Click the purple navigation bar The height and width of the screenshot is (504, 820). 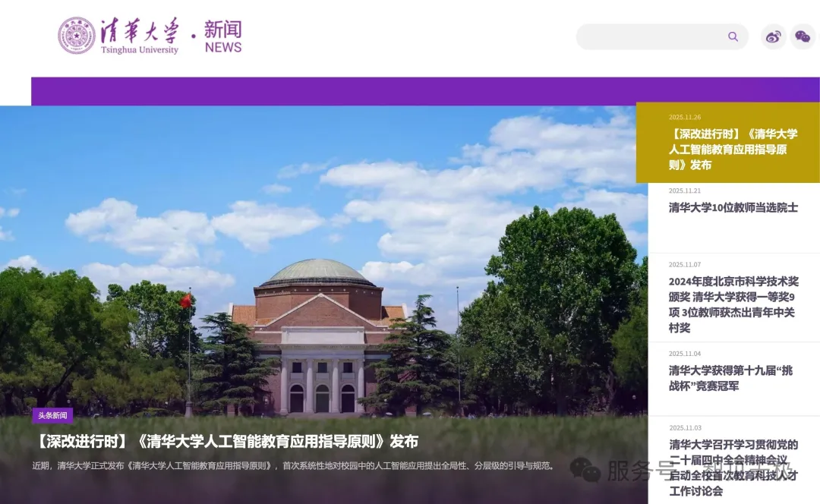(425, 92)
